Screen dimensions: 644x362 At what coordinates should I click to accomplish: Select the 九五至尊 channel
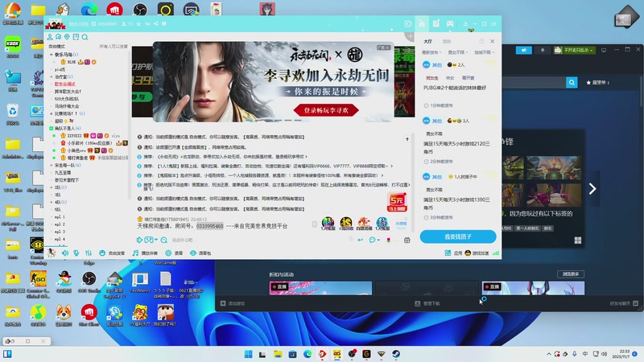(64, 173)
